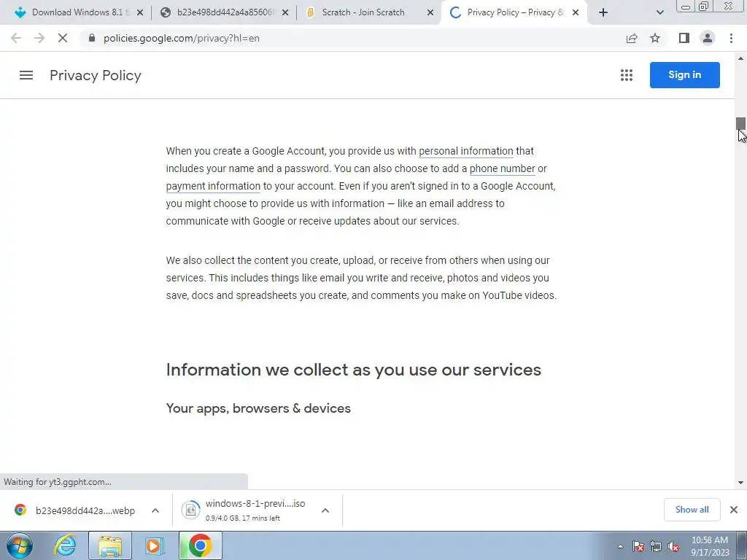
Task: Open Windows Start menu
Action: pyautogui.click(x=20, y=545)
